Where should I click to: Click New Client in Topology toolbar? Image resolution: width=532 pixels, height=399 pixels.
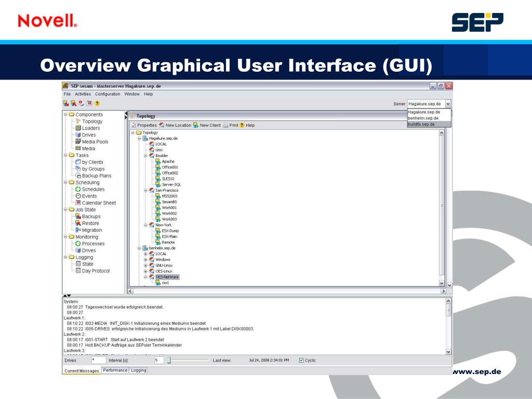[x=207, y=125]
